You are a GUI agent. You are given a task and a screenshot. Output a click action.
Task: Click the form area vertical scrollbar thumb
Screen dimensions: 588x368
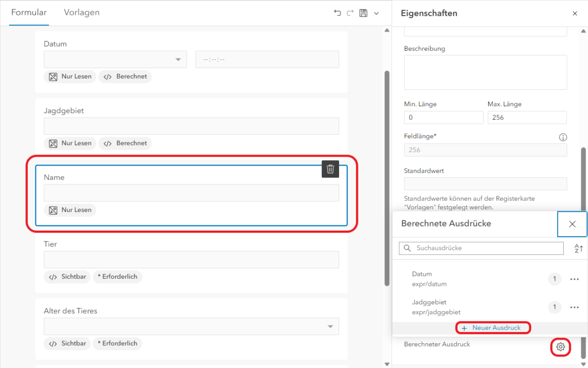click(387, 178)
